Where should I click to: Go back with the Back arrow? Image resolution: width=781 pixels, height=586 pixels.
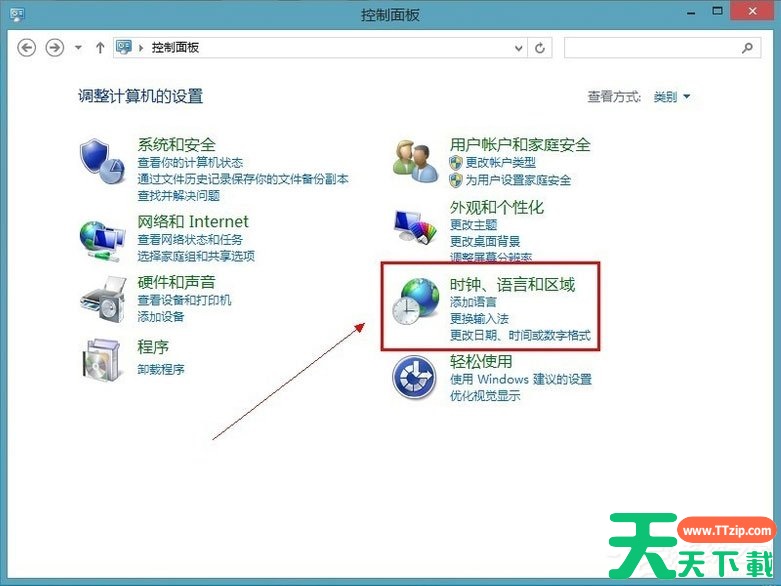[x=26, y=48]
